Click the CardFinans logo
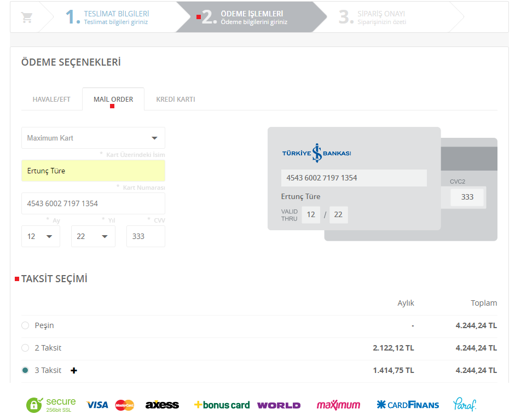 (x=408, y=405)
